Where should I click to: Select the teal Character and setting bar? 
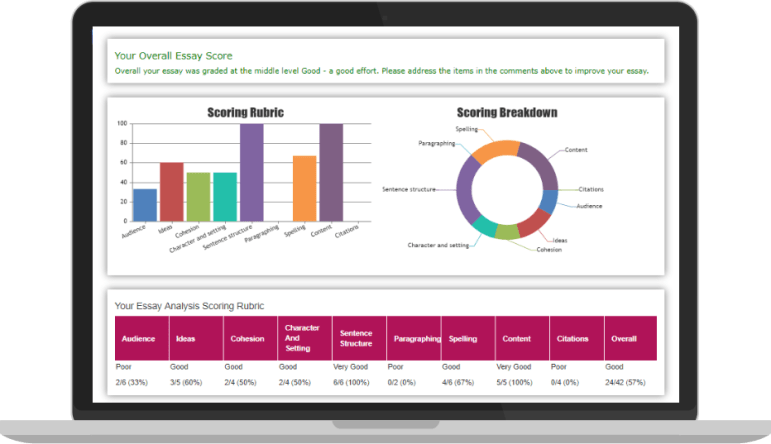click(x=225, y=196)
